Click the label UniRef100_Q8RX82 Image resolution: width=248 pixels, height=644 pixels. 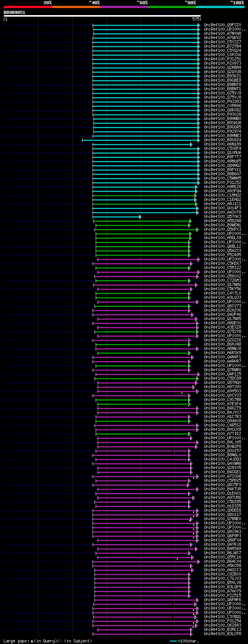[222, 110]
